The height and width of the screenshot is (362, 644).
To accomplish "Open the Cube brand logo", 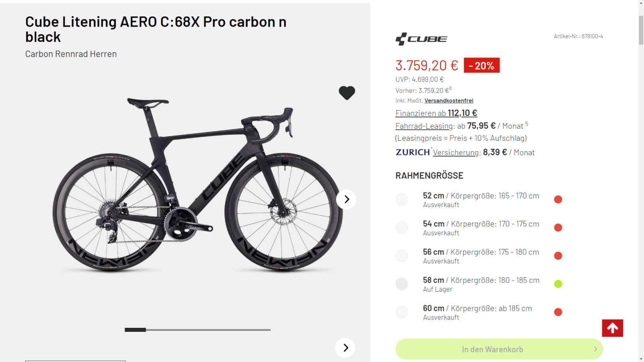I will point(421,39).
